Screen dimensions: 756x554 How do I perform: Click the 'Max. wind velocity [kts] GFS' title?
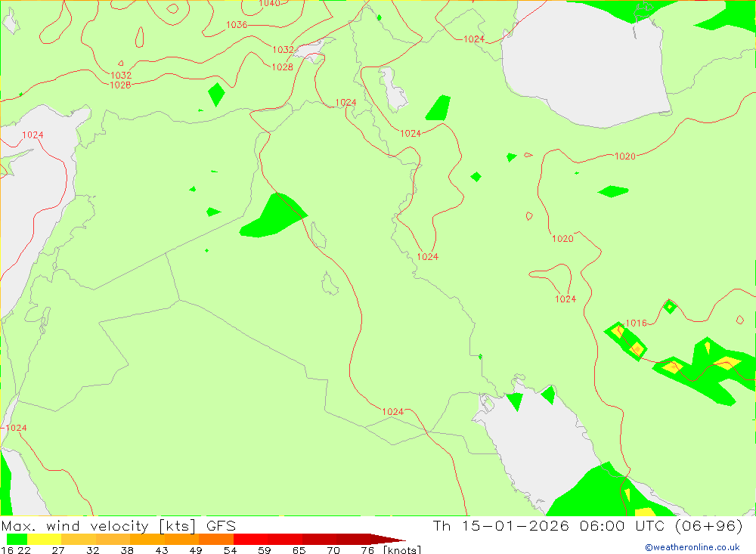[119, 526]
